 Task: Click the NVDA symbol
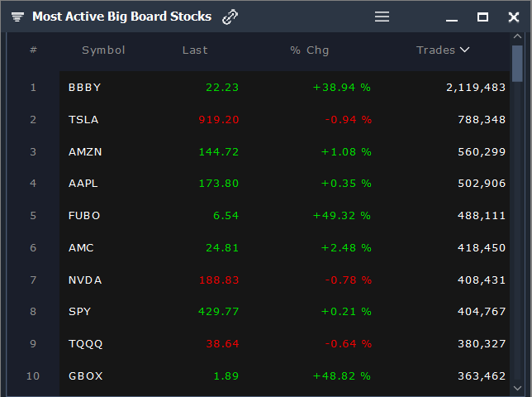85,280
